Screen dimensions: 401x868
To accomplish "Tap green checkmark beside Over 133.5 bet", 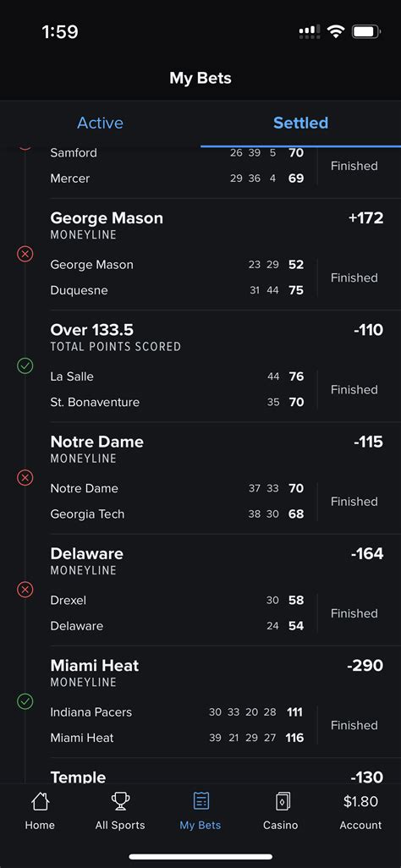I will [x=25, y=366].
